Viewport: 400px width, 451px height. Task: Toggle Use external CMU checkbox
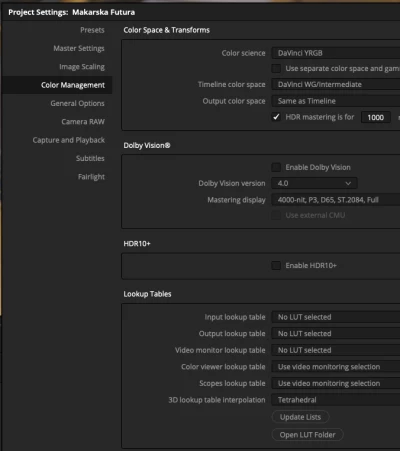(276, 215)
